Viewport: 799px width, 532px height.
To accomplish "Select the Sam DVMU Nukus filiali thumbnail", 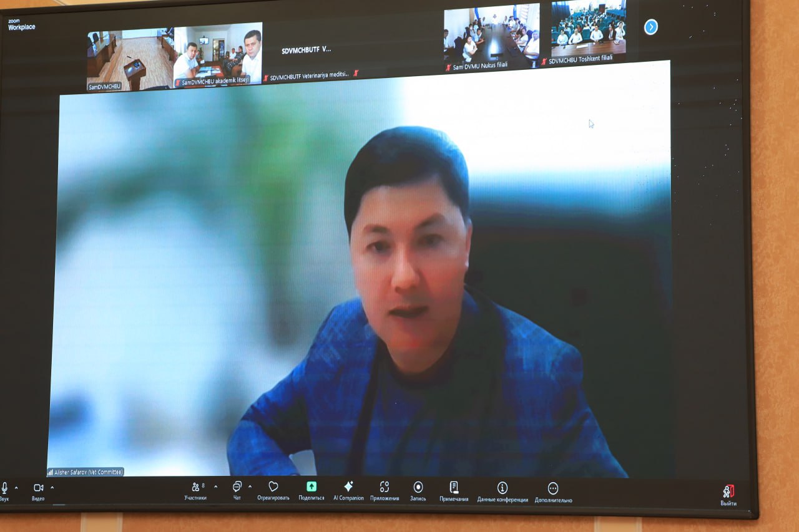I will 491,38.
